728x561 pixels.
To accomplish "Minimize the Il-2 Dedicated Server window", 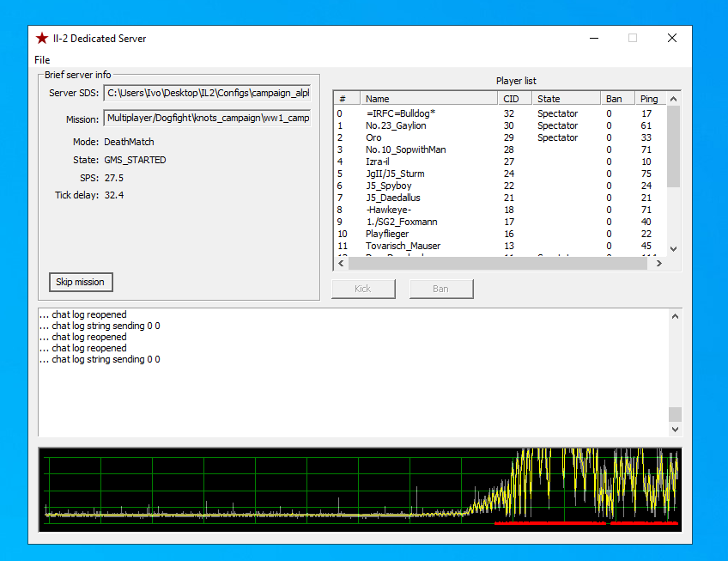I will [593, 38].
